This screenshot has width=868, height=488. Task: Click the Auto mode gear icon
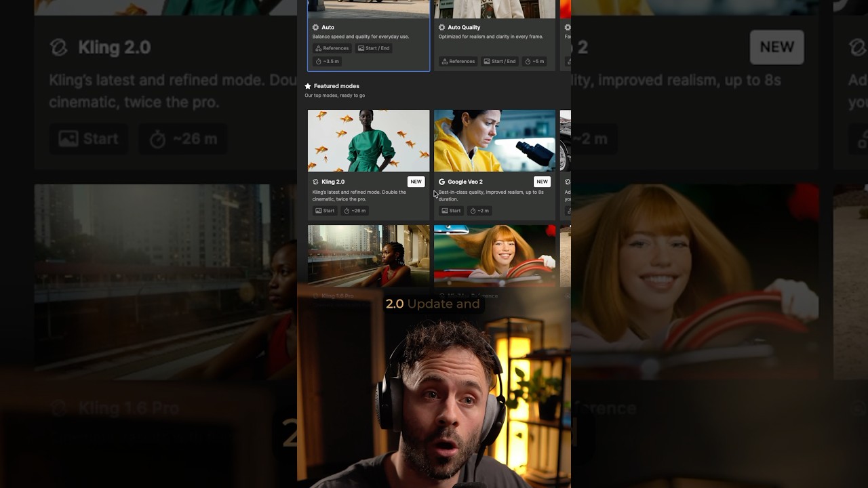pos(315,27)
